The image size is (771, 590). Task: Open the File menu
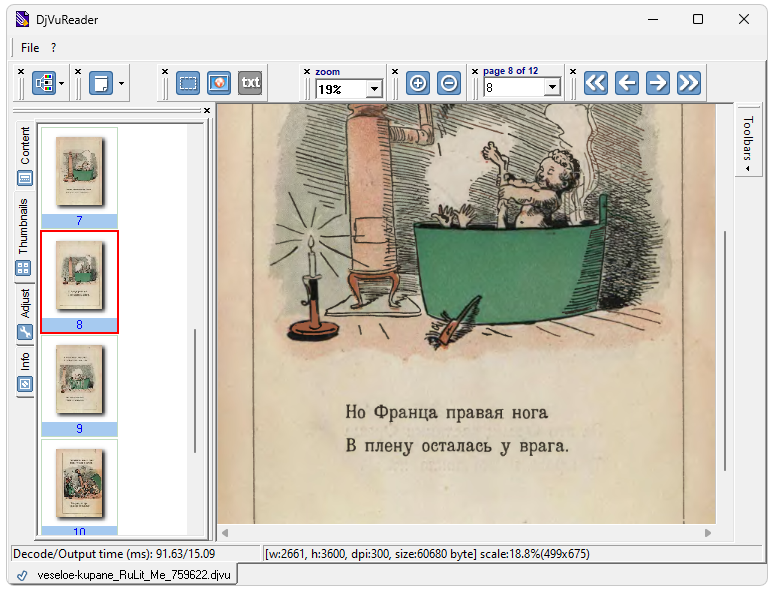tap(30, 47)
